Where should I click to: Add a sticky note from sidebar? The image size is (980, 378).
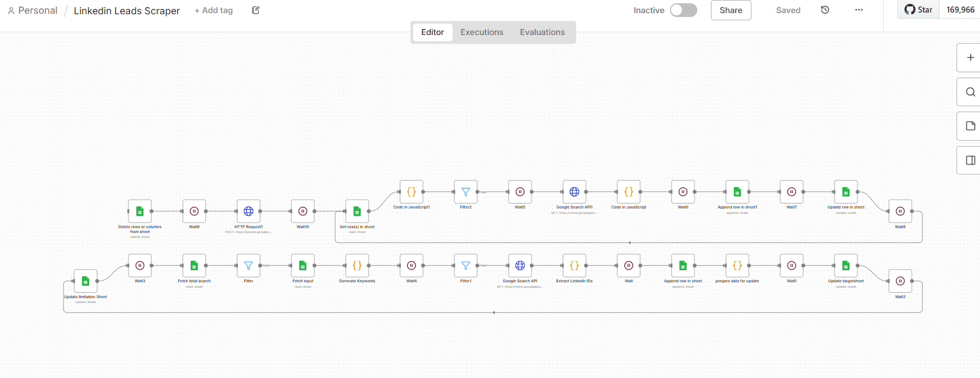[x=970, y=126]
